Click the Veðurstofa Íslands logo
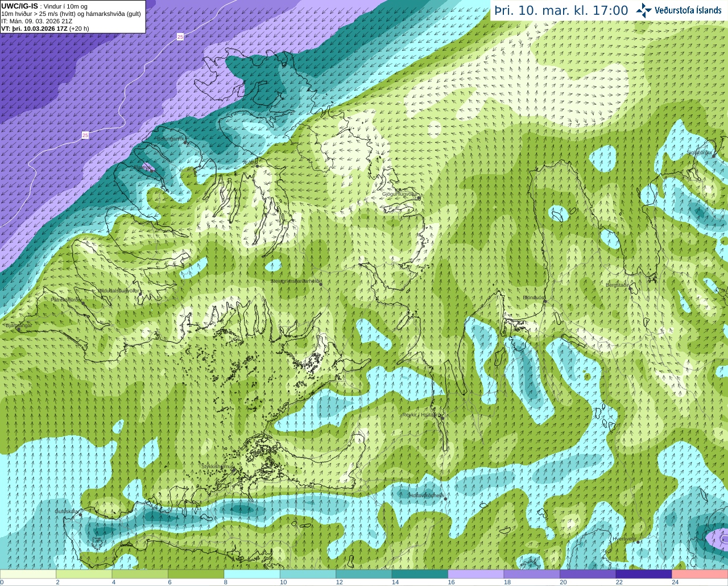 [x=679, y=10]
